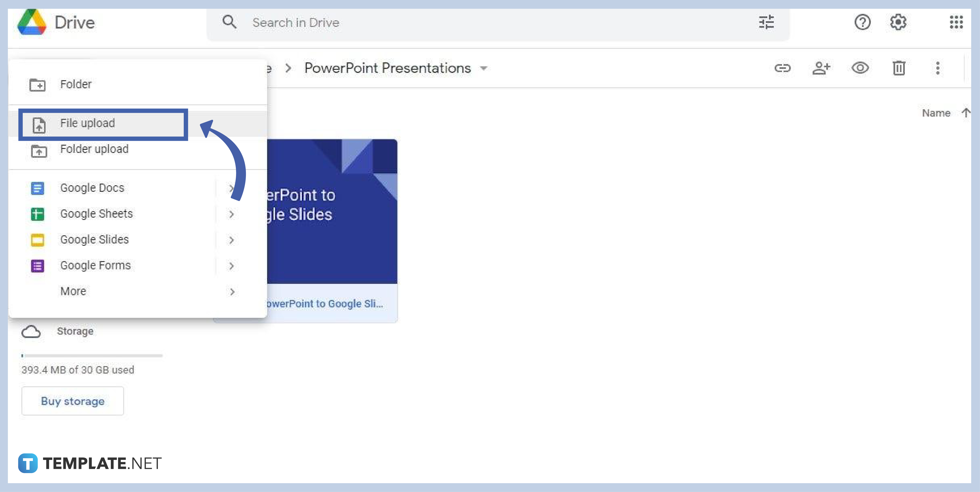Open the folder options three-dot menu

tap(937, 68)
